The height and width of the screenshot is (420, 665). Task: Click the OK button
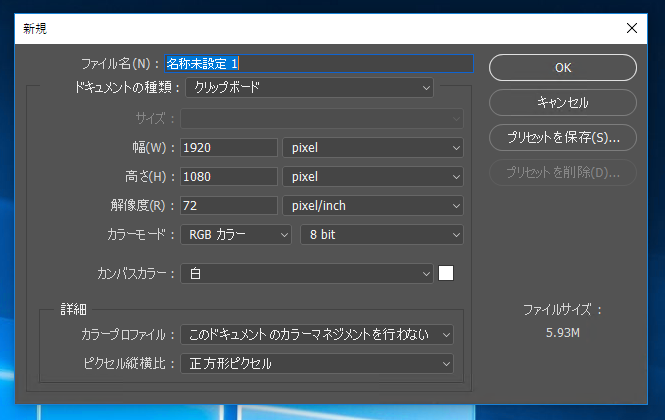tap(562, 67)
